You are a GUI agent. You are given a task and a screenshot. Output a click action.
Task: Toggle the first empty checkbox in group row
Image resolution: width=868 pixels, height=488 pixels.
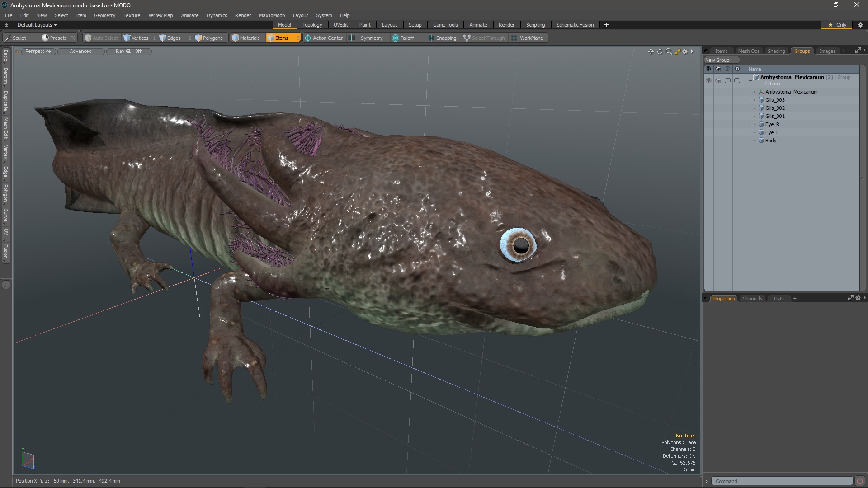point(727,80)
